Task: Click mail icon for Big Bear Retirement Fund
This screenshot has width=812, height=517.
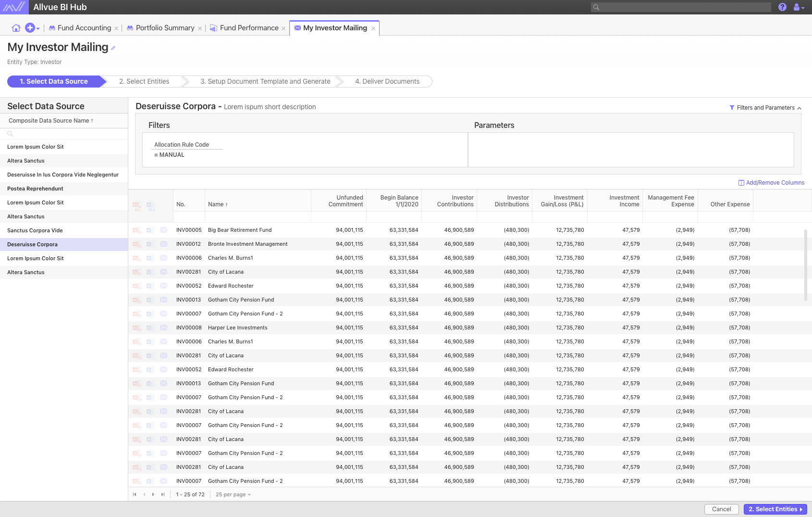Action: pyautogui.click(x=163, y=230)
